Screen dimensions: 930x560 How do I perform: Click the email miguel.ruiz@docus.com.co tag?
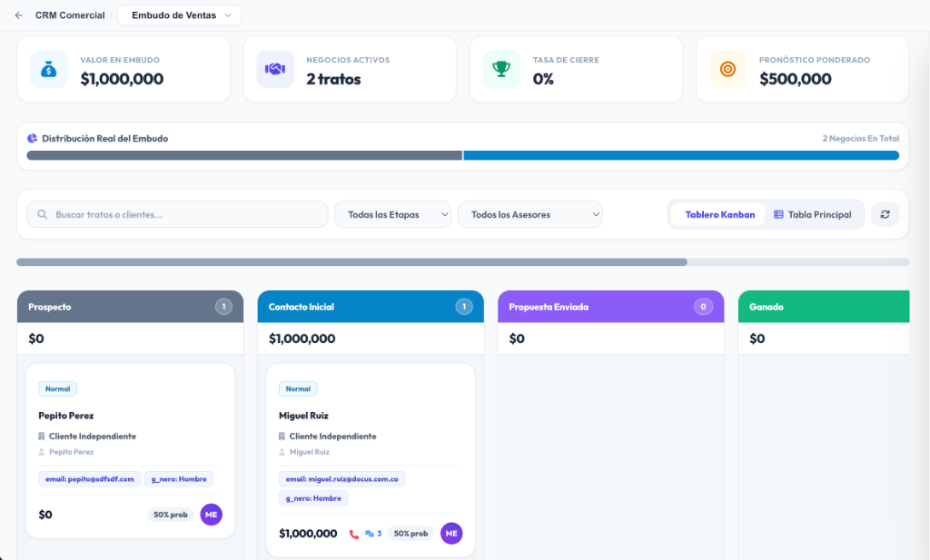coord(341,479)
